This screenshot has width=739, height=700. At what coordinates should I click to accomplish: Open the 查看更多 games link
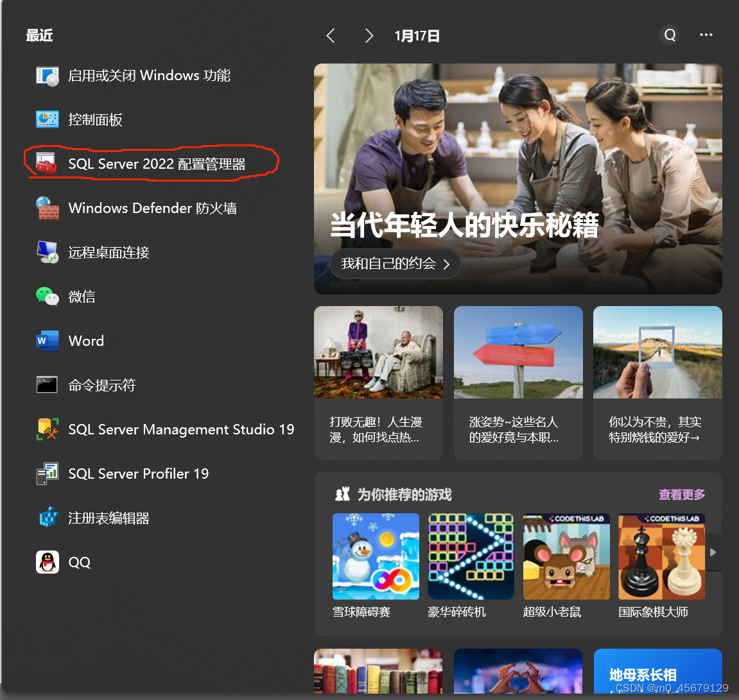pyautogui.click(x=680, y=494)
